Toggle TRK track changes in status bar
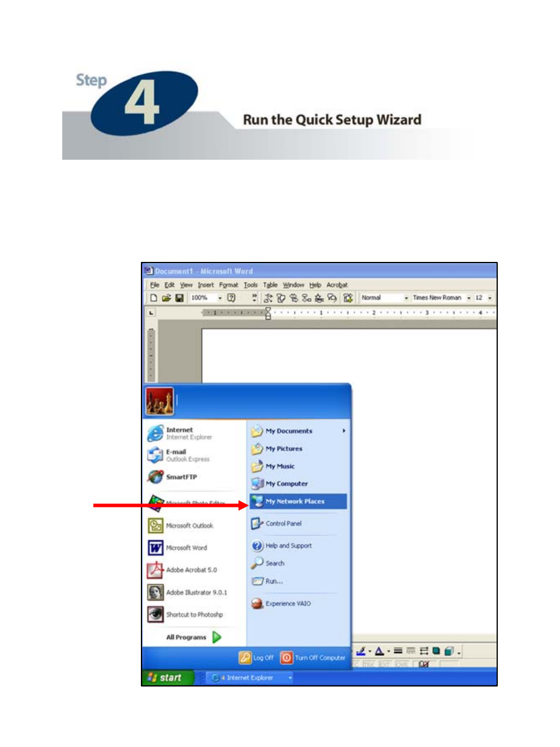 (369, 664)
